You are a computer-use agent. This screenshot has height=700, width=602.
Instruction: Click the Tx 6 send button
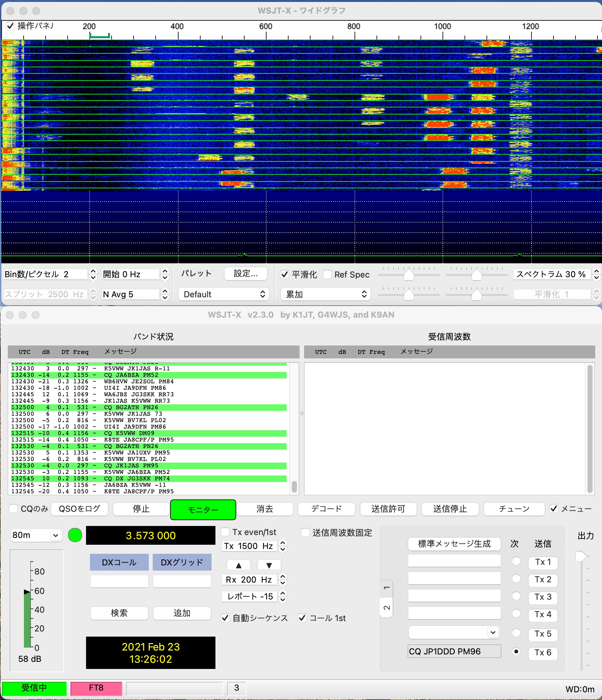[542, 652]
